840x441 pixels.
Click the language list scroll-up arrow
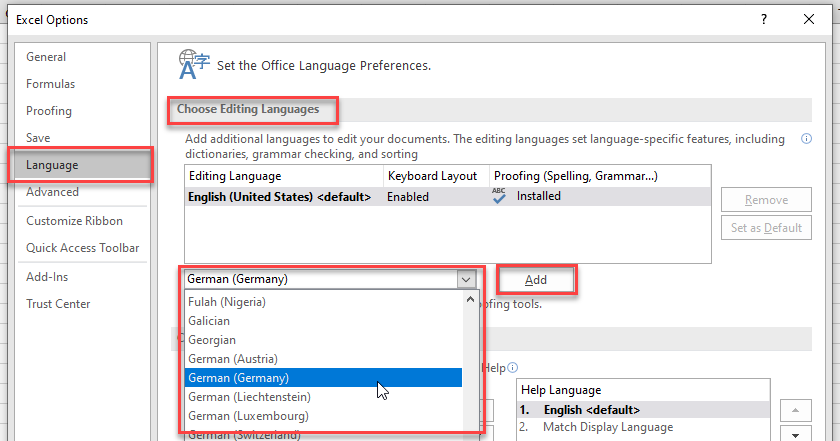(470, 300)
